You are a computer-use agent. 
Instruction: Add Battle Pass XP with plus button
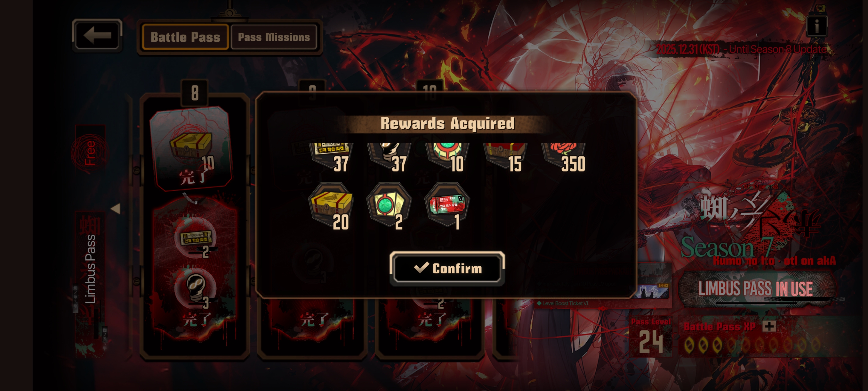769,326
